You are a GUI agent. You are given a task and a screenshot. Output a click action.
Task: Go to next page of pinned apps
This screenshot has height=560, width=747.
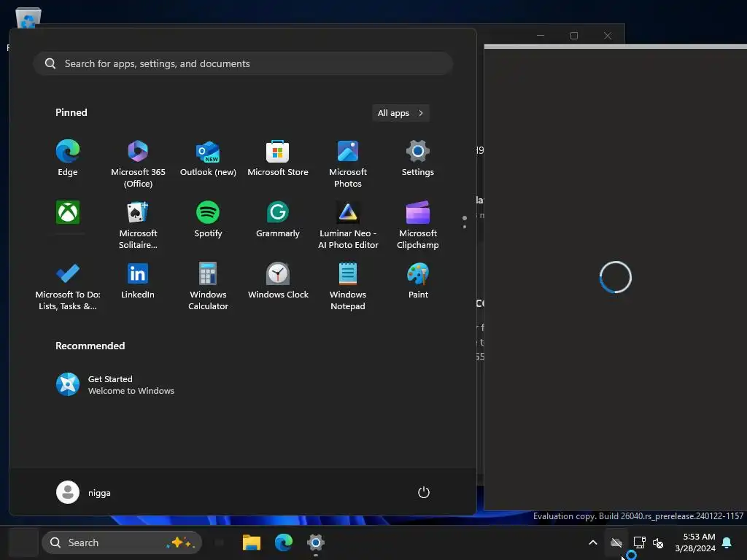(x=465, y=227)
